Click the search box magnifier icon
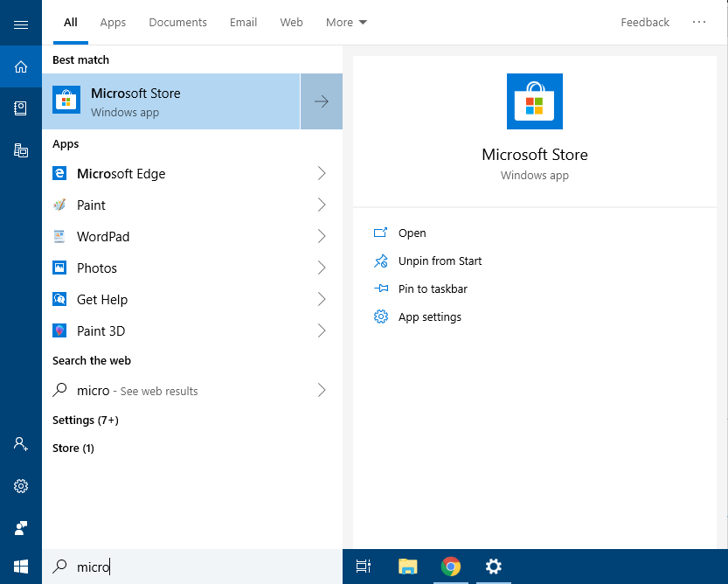 tap(60, 567)
